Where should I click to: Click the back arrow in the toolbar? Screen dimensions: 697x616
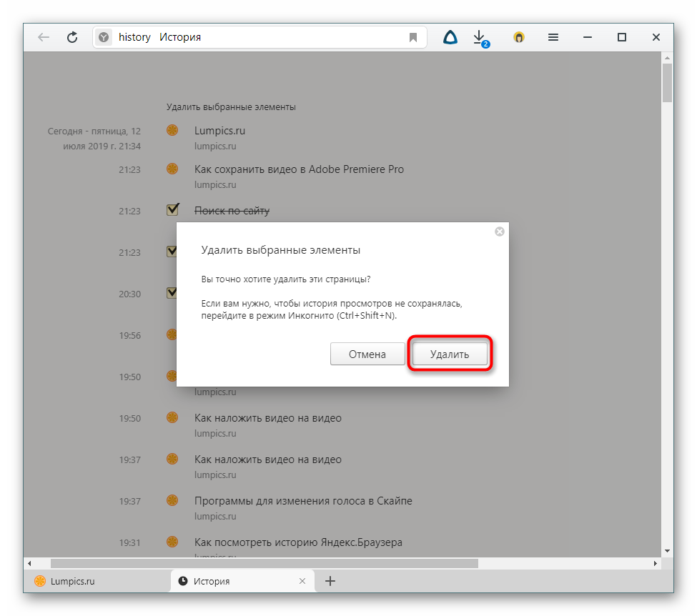(43, 37)
